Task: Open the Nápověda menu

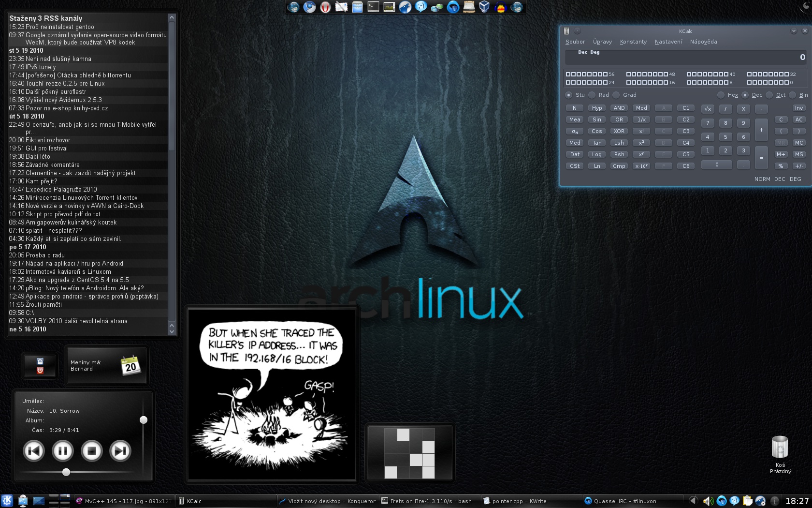Action: coord(703,42)
